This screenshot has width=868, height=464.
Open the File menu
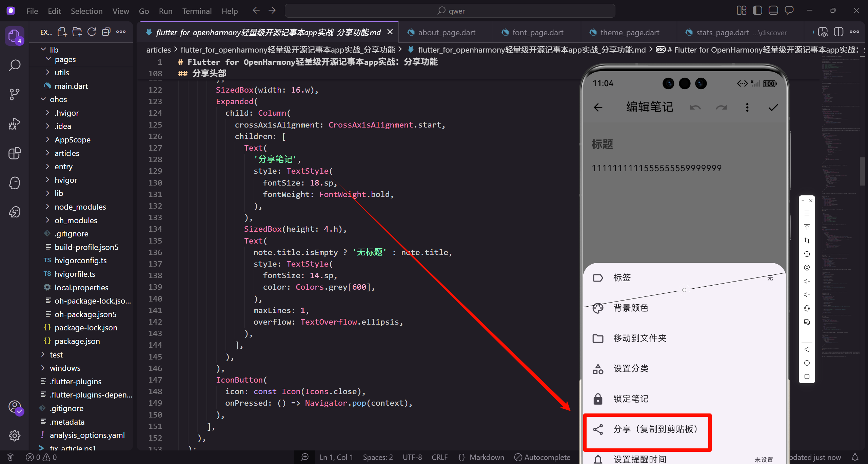[x=32, y=11]
